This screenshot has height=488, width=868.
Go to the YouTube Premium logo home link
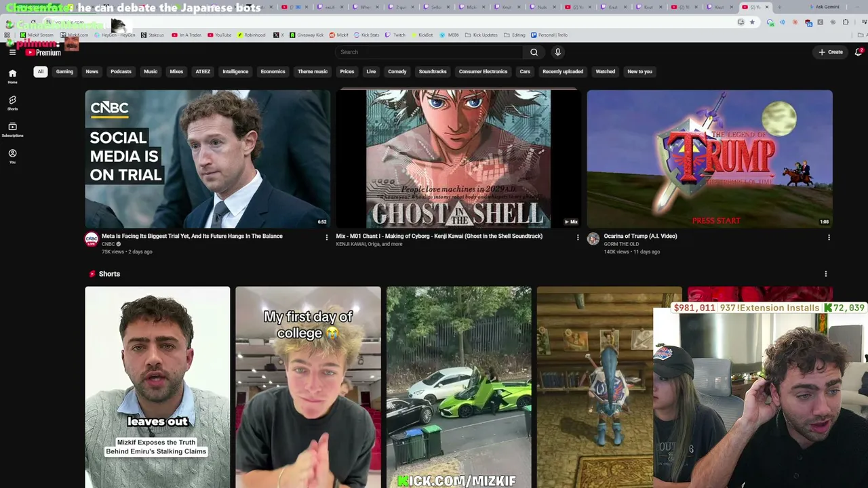click(x=43, y=52)
